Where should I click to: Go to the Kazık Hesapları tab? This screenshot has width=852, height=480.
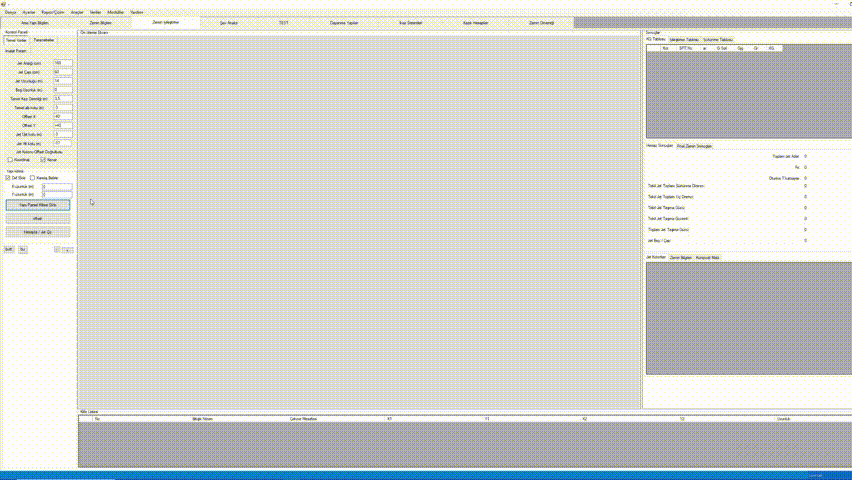point(476,22)
